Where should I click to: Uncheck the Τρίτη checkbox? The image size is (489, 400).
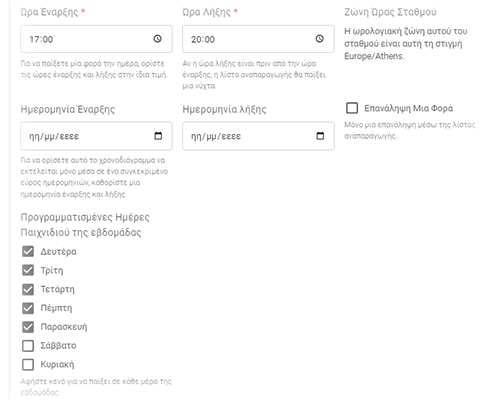(x=28, y=270)
